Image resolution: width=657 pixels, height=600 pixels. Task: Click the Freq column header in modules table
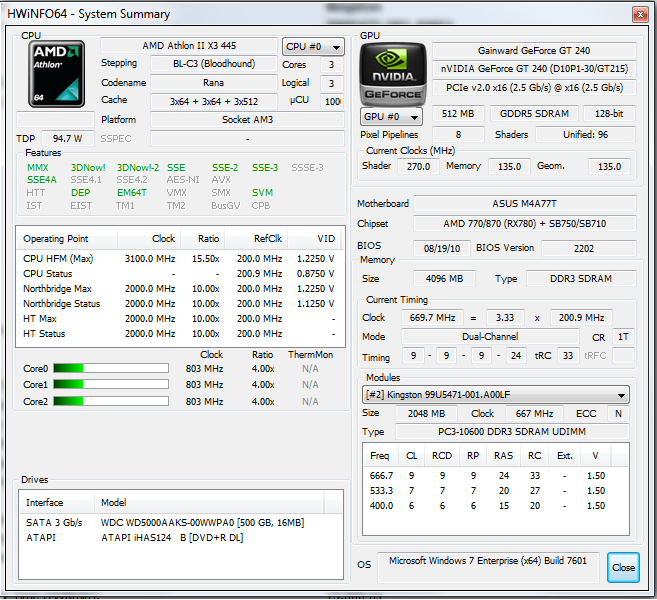click(380, 456)
